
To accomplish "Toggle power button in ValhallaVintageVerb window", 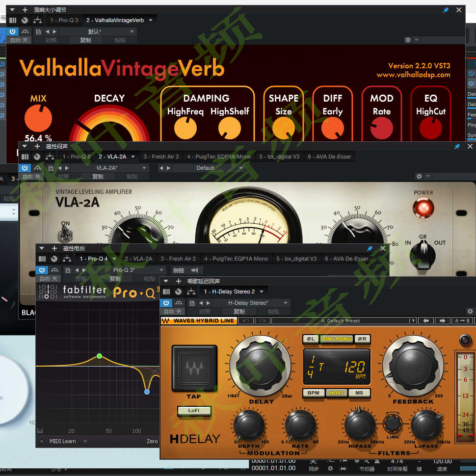I will click(x=12, y=31).
